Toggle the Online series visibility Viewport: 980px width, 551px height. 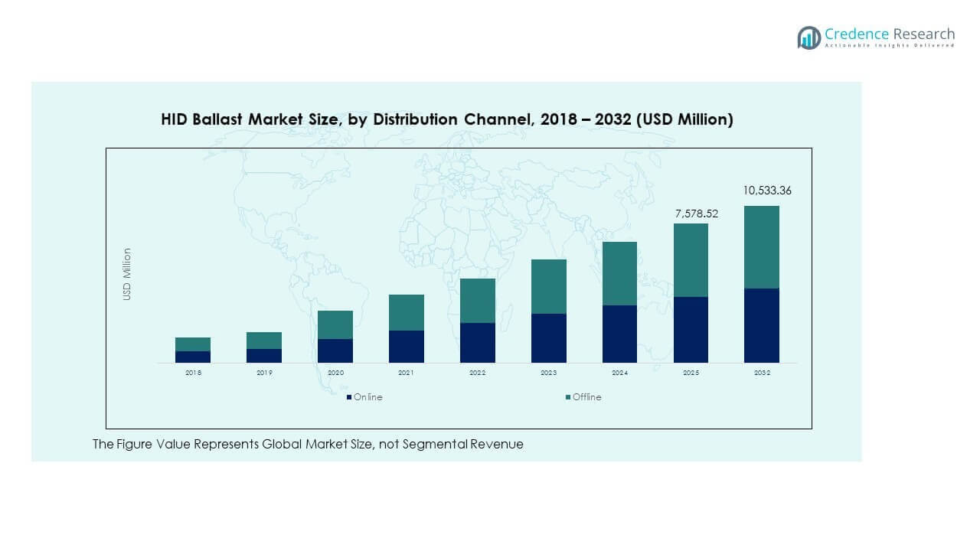click(366, 396)
